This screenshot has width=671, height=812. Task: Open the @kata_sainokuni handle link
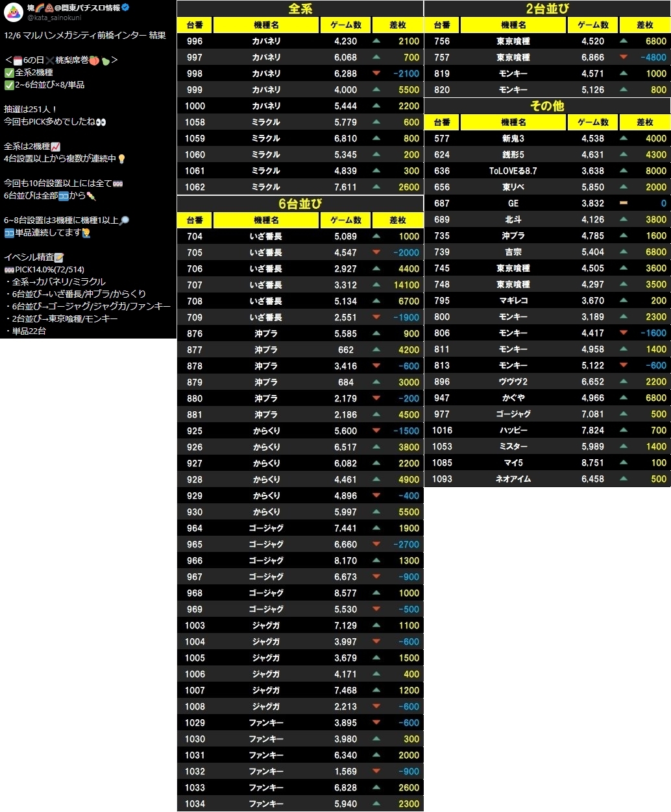point(55,18)
